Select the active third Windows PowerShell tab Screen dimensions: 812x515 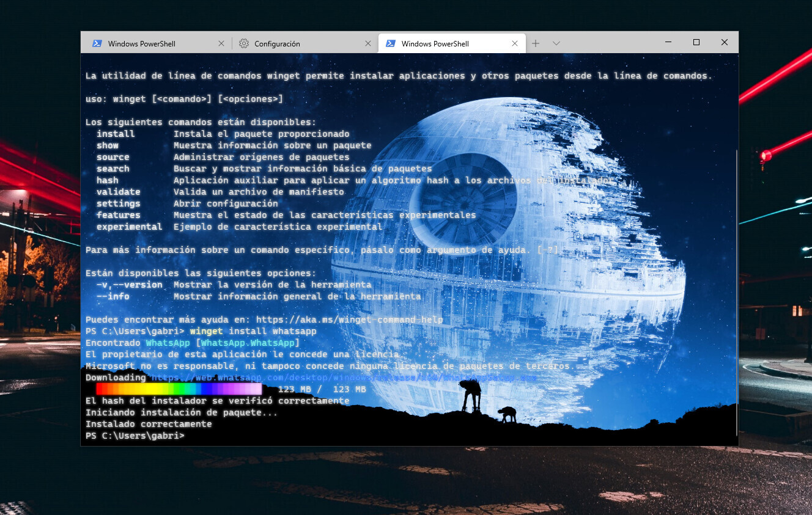pyautogui.click(x=452, y=43)
